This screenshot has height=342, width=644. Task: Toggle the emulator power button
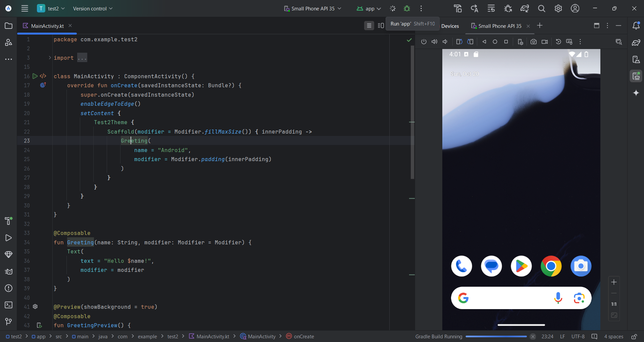tap(424, 42)
